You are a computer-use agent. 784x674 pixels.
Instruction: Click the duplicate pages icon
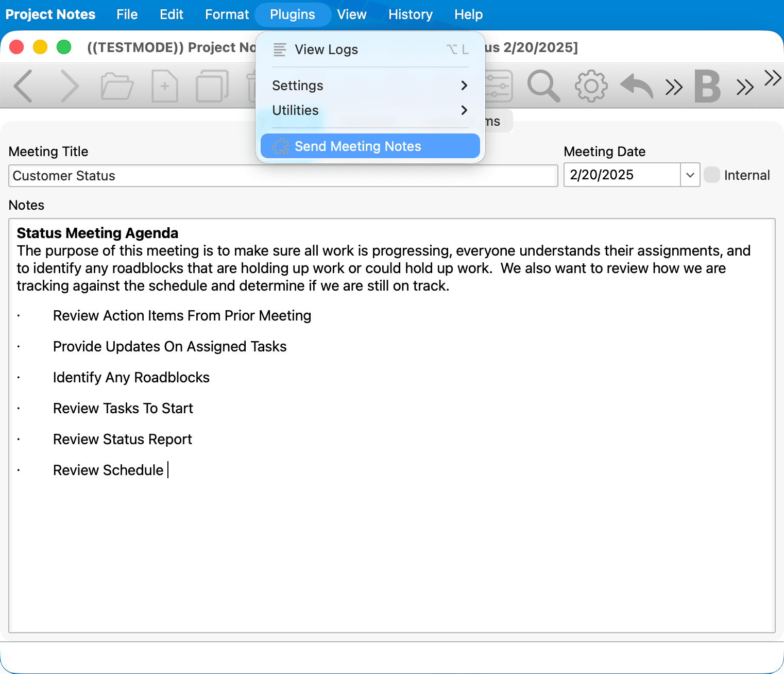tap(212, 86)
